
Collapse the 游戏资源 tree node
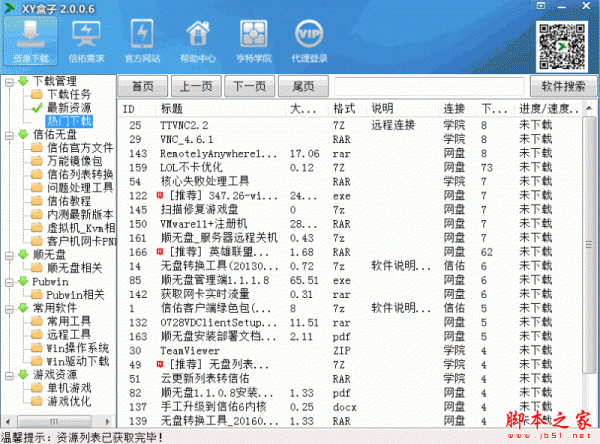(10, 375)
